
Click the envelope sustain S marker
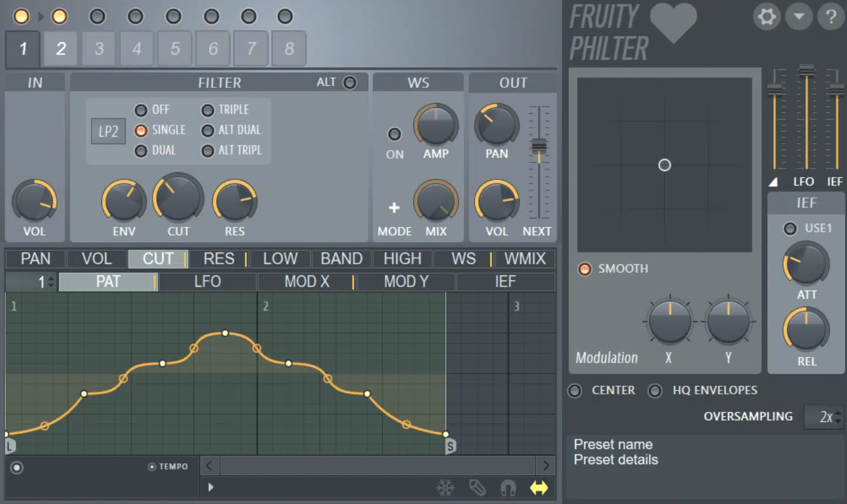pyautogui.click(x=450, y=447)
